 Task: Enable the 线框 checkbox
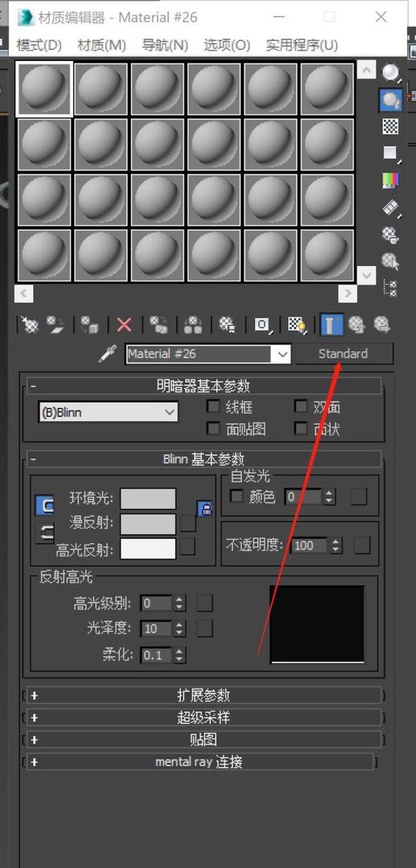pyautogui.click(x=212, y=407)
